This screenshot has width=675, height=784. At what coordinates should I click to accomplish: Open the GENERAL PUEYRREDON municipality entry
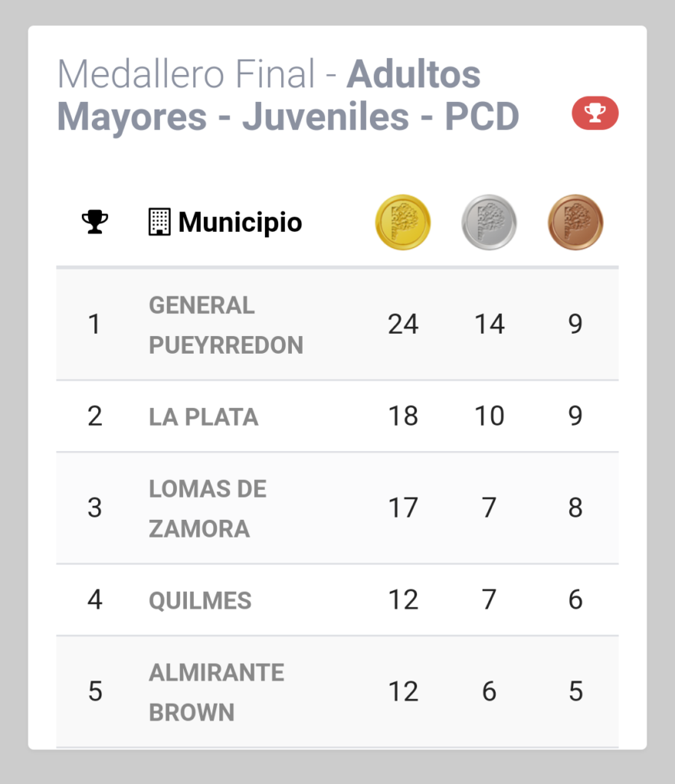226,325
